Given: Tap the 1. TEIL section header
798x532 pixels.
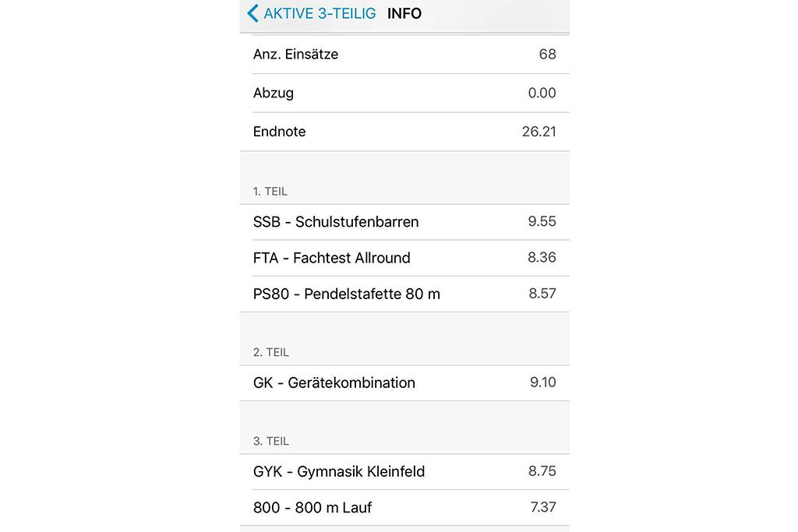Looking at the screenshot, I should pos(270,192).
